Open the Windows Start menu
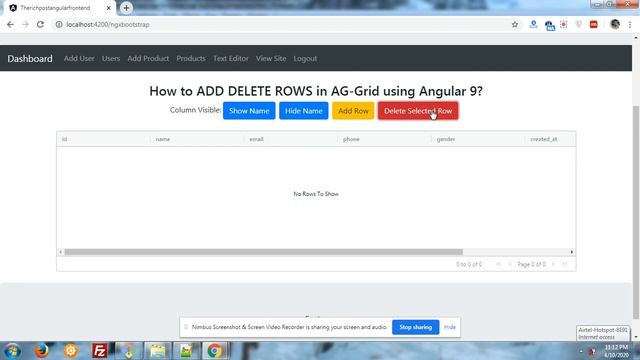This screenshot has width=640, height=360. click(x=13, y=351)
